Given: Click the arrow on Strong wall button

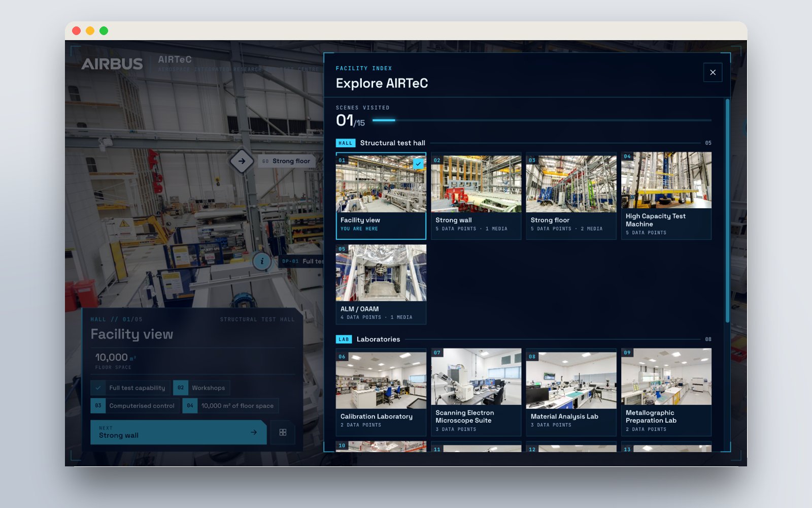Looking at the screenshot, I should pos(254,432).
